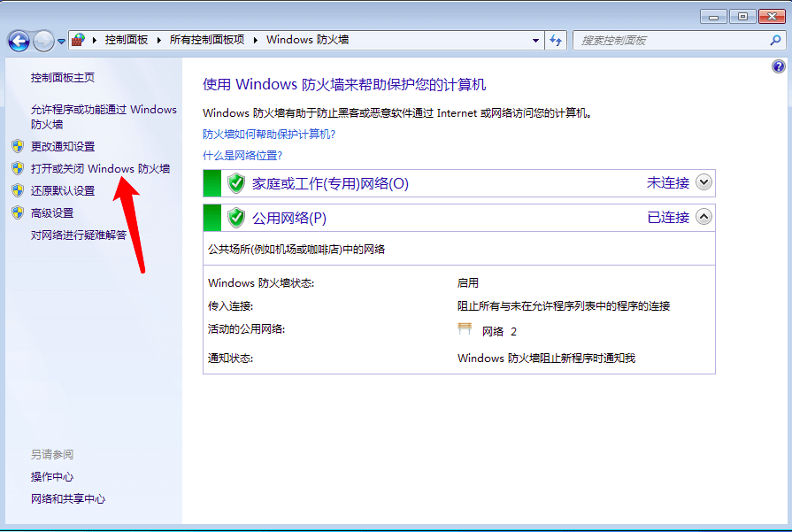Expand the arrow before 控制面板 breadcrumb
This screenshot has width=792, height=532.
[x=95, y=40]
